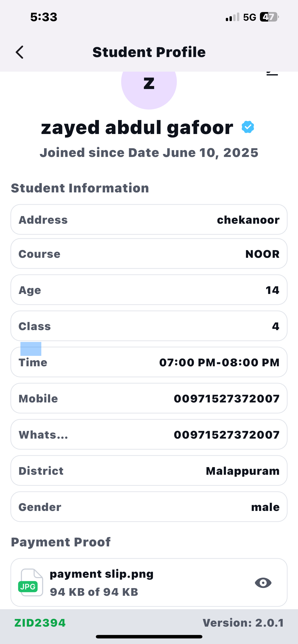The image size is (298, 644).
Task: Tap the mobile number 00971527372007 in the Mobile row
Action: [x=227, y=399]
